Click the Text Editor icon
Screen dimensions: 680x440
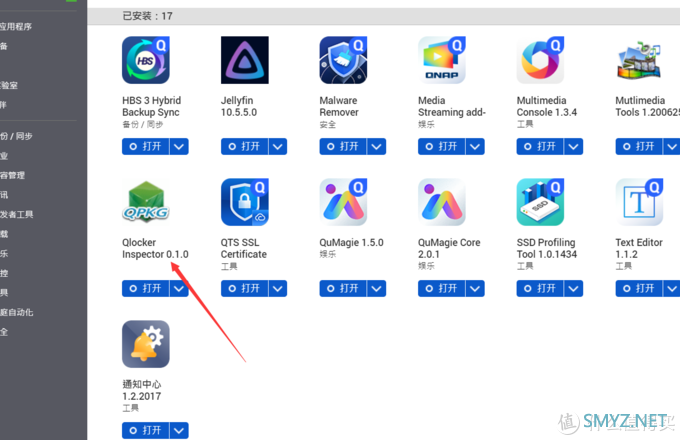[639, 202]
